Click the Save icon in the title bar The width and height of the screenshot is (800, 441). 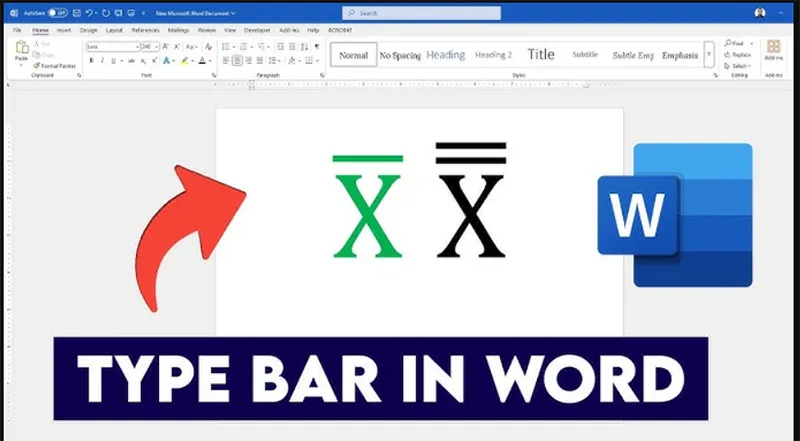tap(77, 13)
